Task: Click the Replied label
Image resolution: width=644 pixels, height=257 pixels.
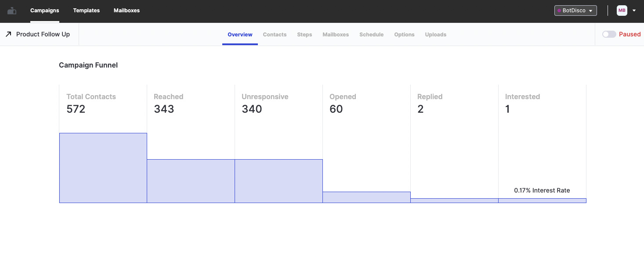Action: point(430,96)
